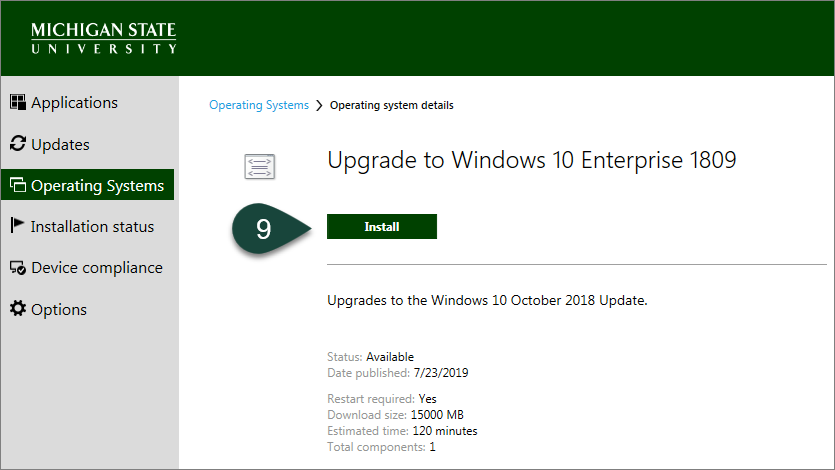Click the Operating Systems windows icon
Viewport: 835px width, 470px height.
click(x=18, y=185)
